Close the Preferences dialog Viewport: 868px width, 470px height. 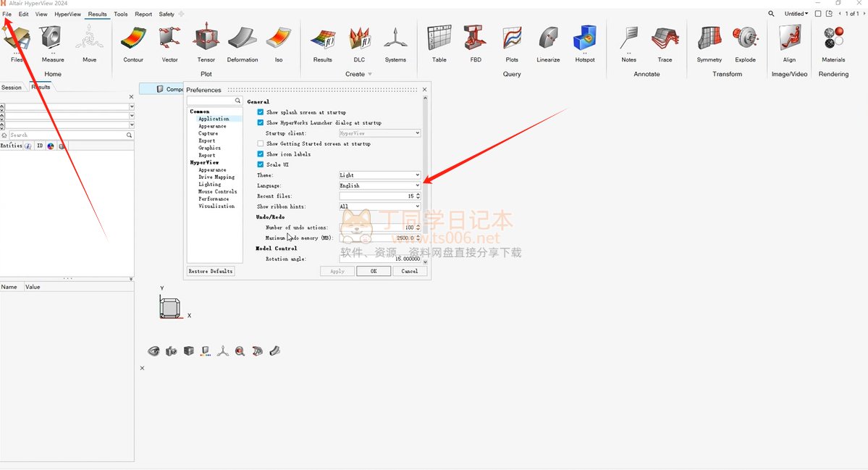click(425, 89)
